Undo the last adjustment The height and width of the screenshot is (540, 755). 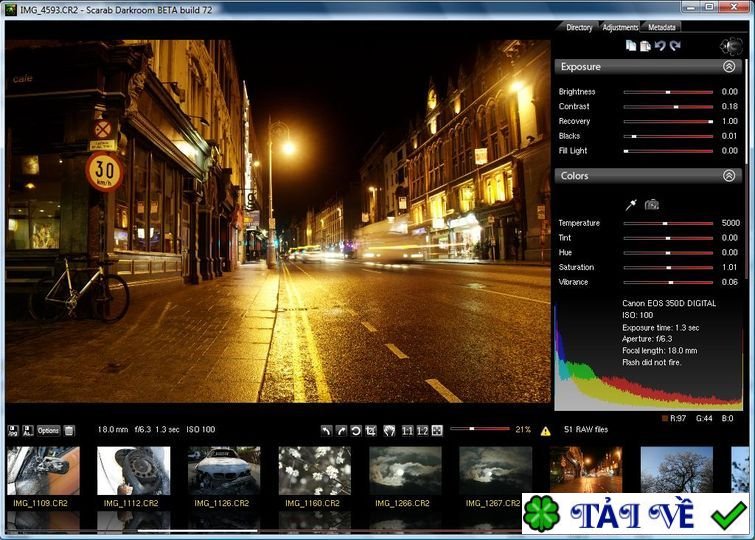point(660,46)
